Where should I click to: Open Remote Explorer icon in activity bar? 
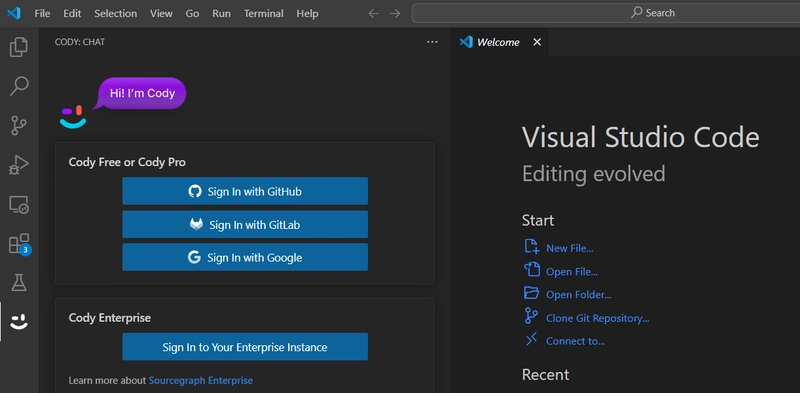click(x=19, y=205)
